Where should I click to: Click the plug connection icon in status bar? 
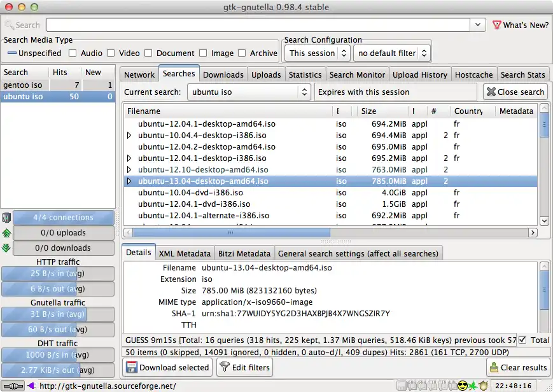pyautogui.click(x=12, y=386)
